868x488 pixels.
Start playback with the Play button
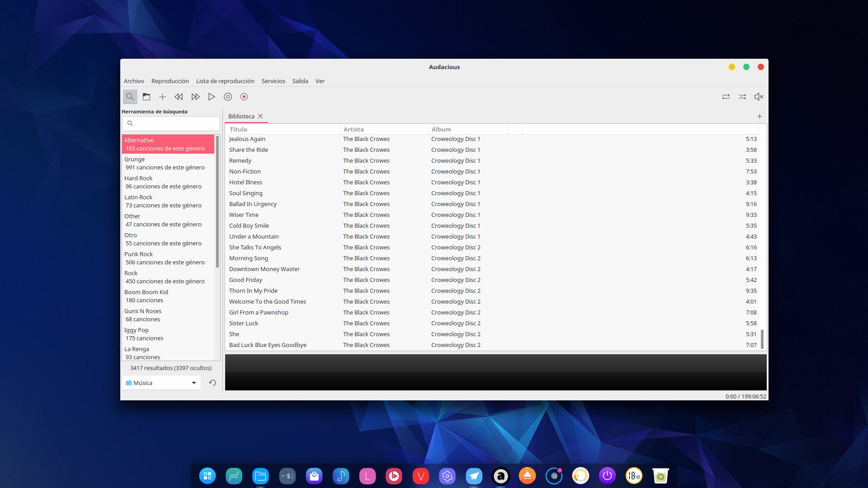coord(212,97)
